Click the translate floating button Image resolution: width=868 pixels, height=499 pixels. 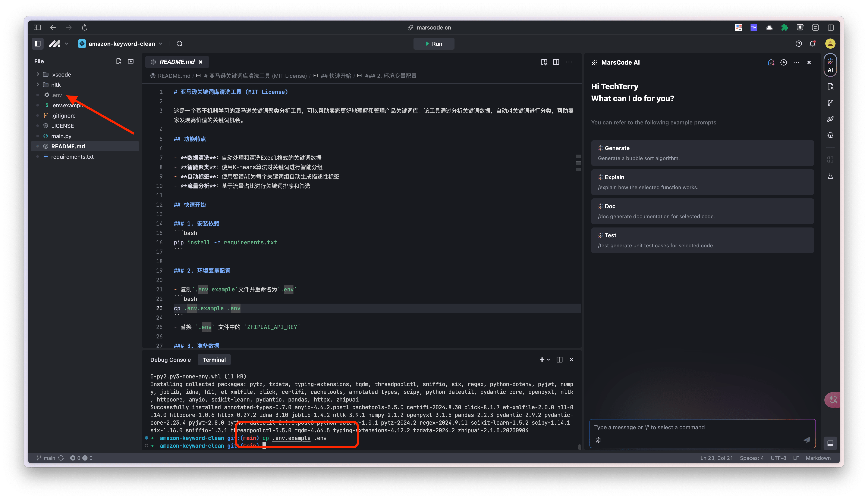click(x=833, y=400)
